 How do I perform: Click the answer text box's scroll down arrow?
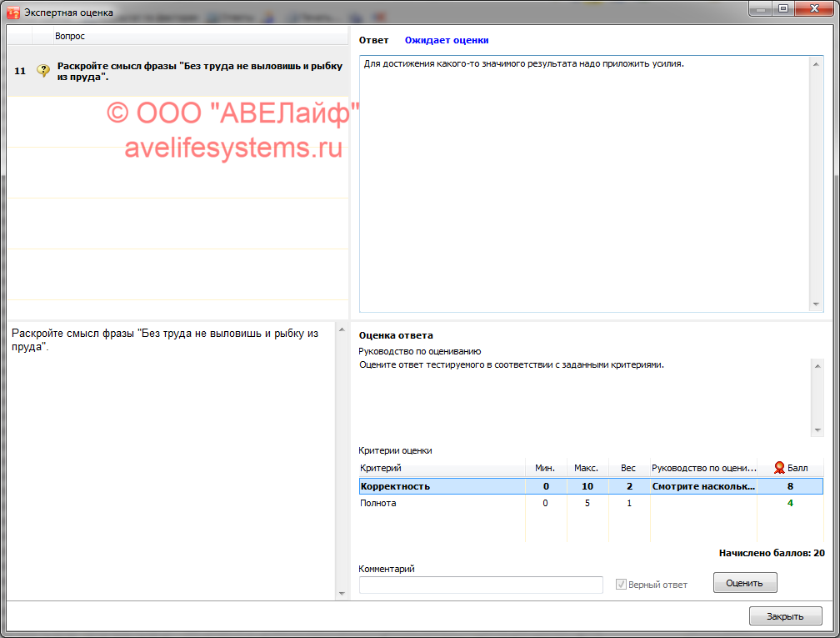pos(817,305)
